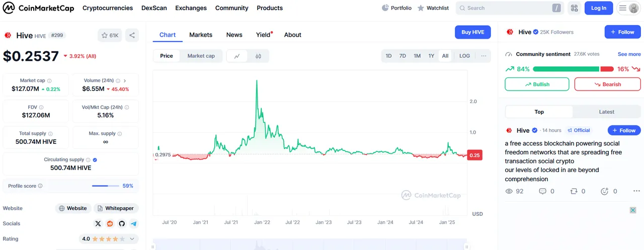Open the hamburger profile menu

pos(628,8)
